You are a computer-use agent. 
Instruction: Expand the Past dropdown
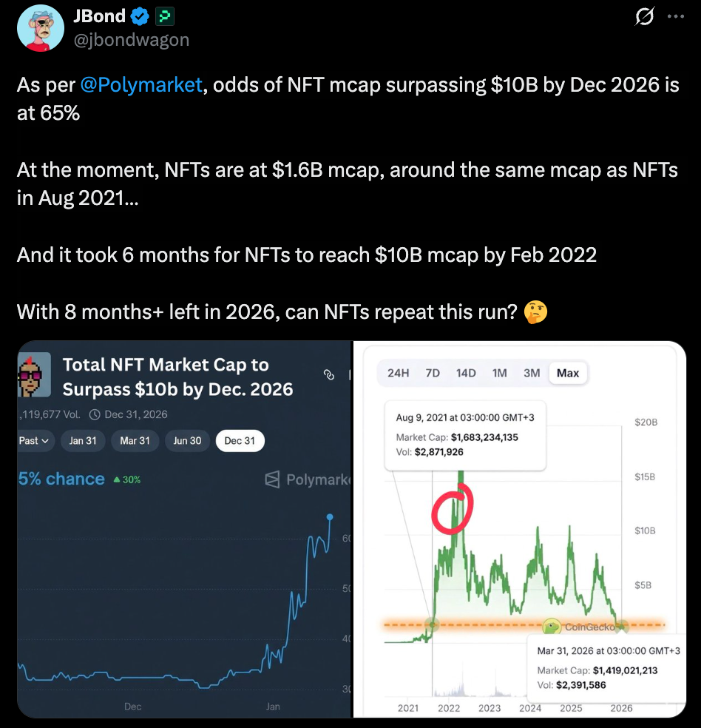pos(35,440)
